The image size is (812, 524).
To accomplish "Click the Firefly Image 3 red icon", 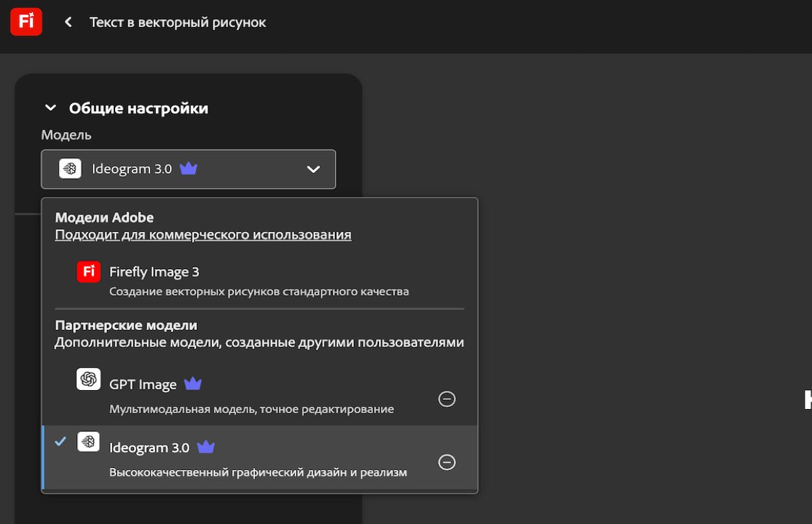I will tap(89, 272).
